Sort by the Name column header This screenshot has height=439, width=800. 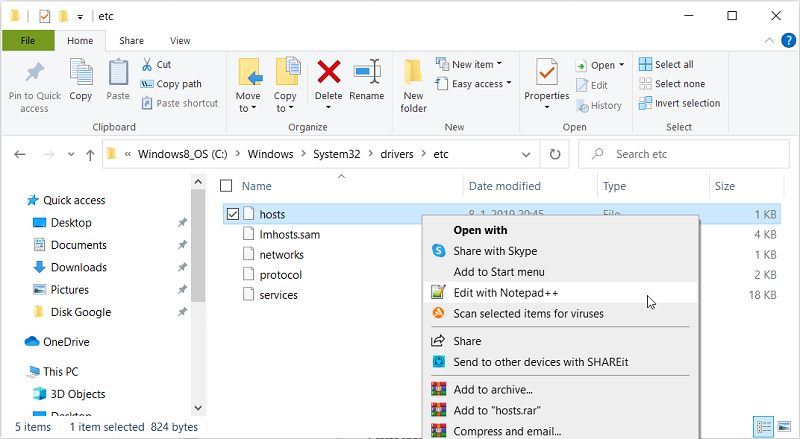click(257, 186)
